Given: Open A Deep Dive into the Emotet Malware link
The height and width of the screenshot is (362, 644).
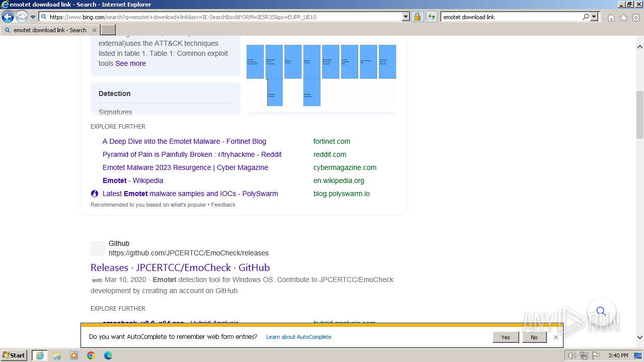Looking at the screenshot, I should pyautogui.click(x=184, y=141).
